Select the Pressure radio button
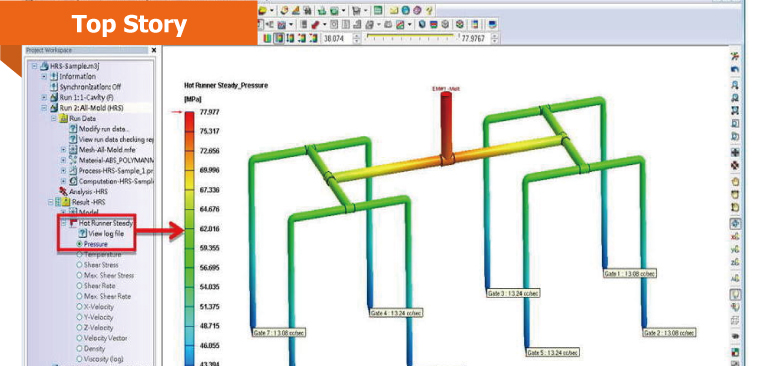 tap(79, 244)
